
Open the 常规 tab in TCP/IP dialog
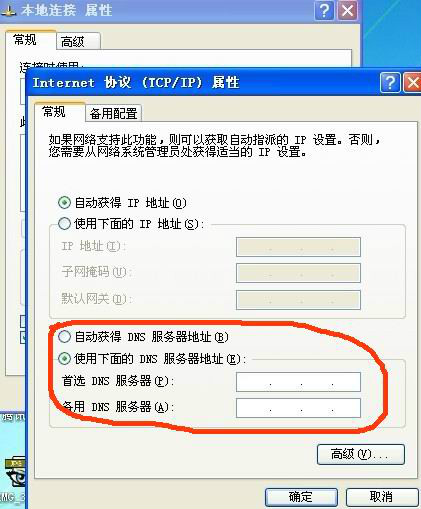[x=54, y=112]
